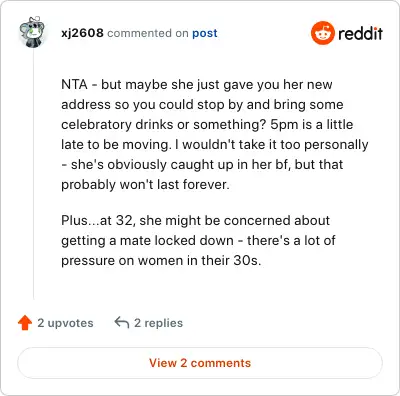Image resolution: width=400 pixels, height=396 pixels.
Task: Open the Reddit Snoo logo icon
Action: 322,33
